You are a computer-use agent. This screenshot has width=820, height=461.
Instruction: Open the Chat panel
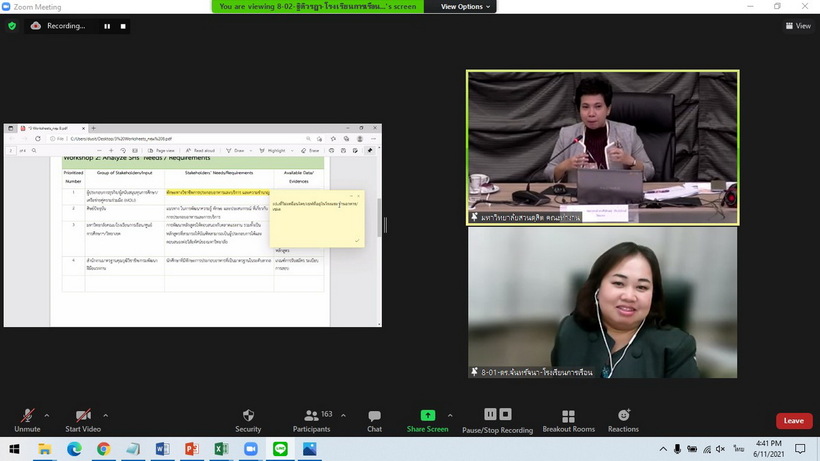point(374,416)
